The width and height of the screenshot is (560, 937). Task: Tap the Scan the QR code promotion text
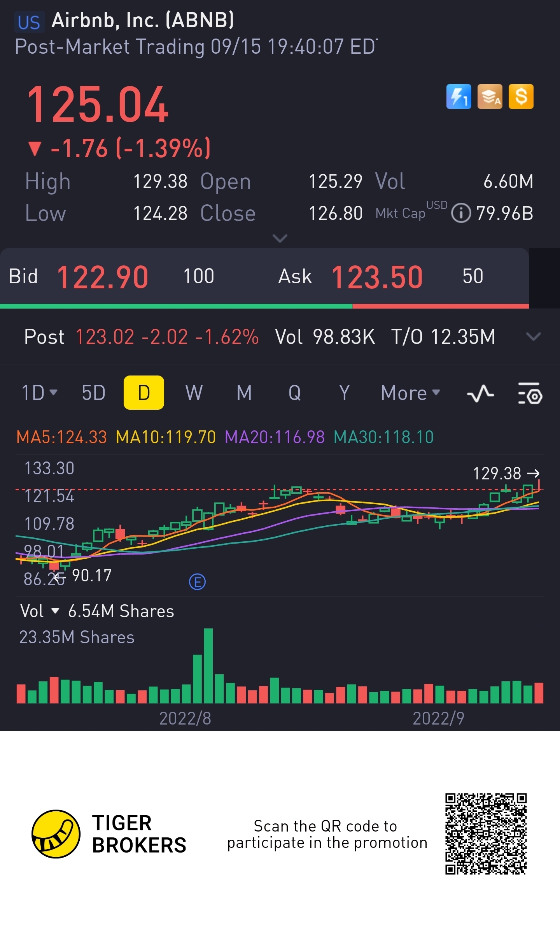(x=327, y=834)
